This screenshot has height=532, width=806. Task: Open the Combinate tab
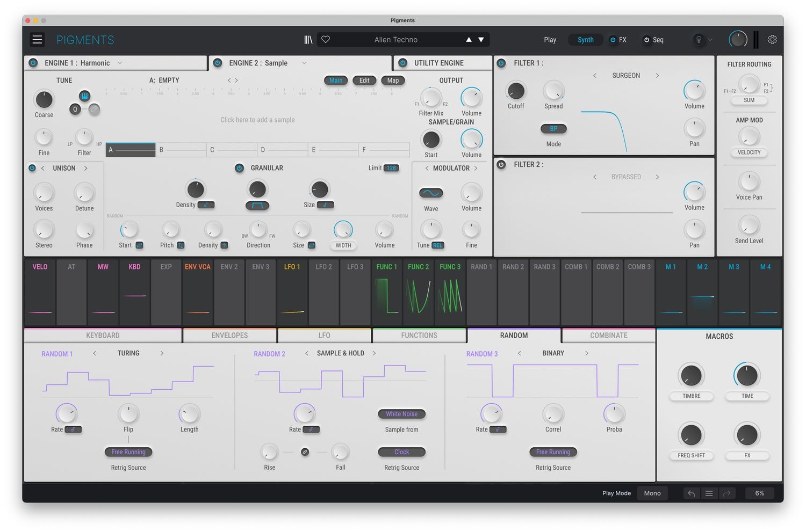point(608,336)
